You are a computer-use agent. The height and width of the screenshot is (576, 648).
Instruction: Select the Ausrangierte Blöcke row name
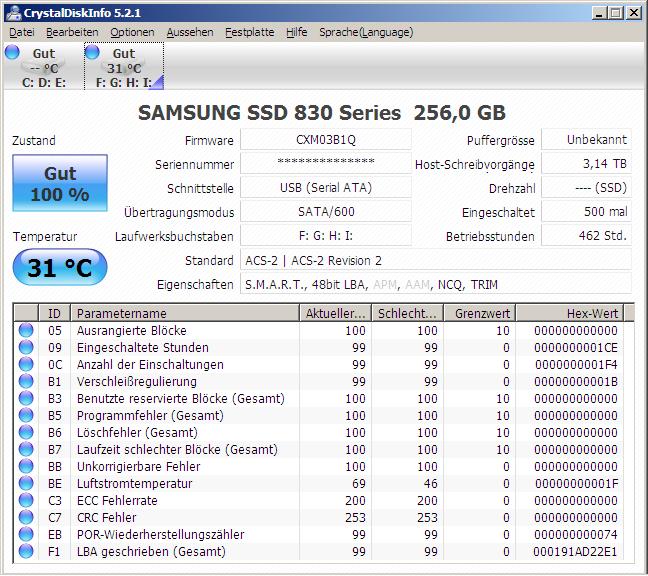coord(131,331)
